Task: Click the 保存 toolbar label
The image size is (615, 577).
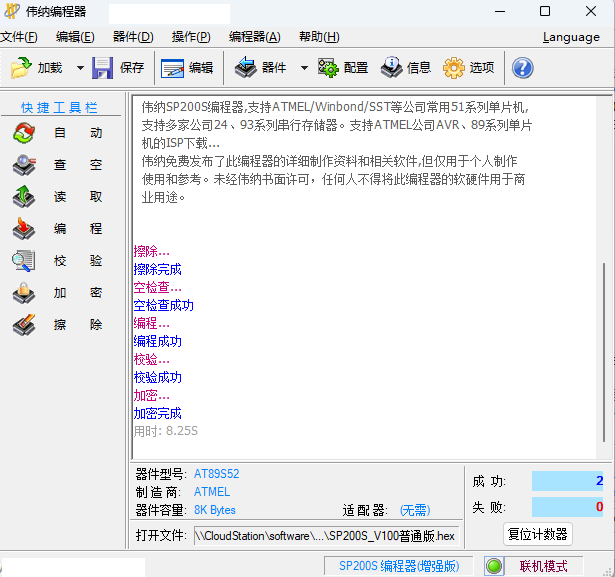Action: (132, 68)
